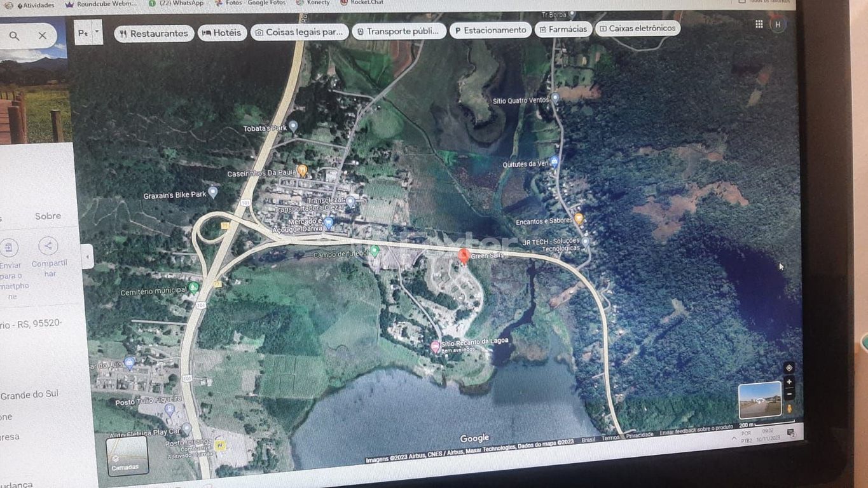Zoom out of the map

789,394
